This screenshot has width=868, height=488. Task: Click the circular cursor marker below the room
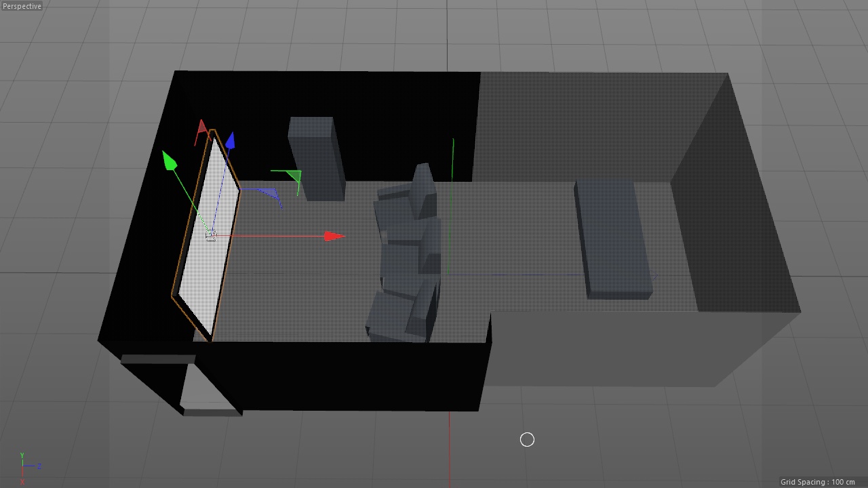click(x=527, y=440)
